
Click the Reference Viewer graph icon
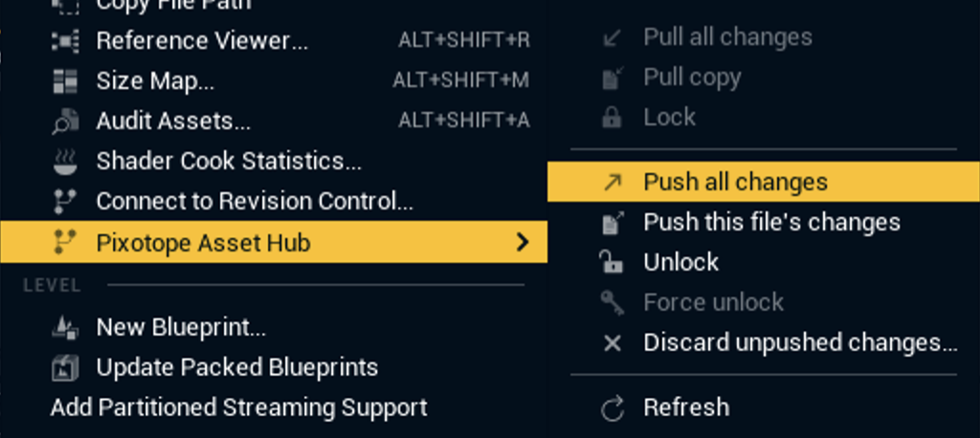[65, 41]
